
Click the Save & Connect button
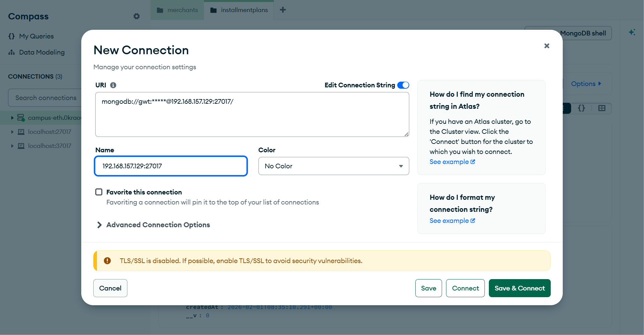(520, 288)
